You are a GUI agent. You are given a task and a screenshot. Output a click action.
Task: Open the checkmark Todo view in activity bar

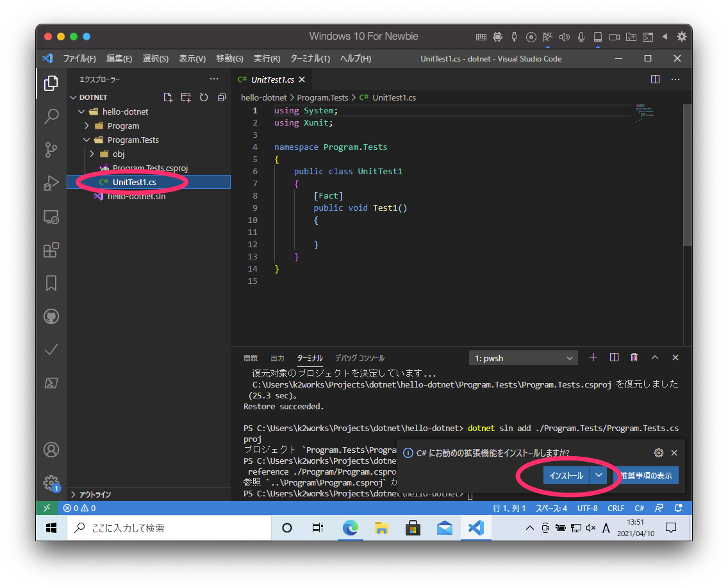(51, 350)
